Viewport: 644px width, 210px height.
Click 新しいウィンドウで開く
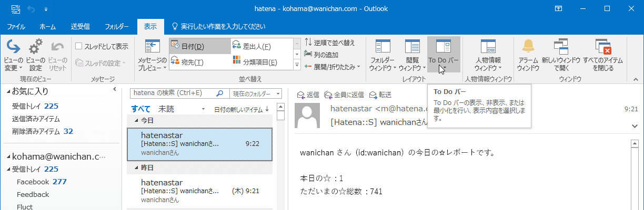(x=561, y=55)
